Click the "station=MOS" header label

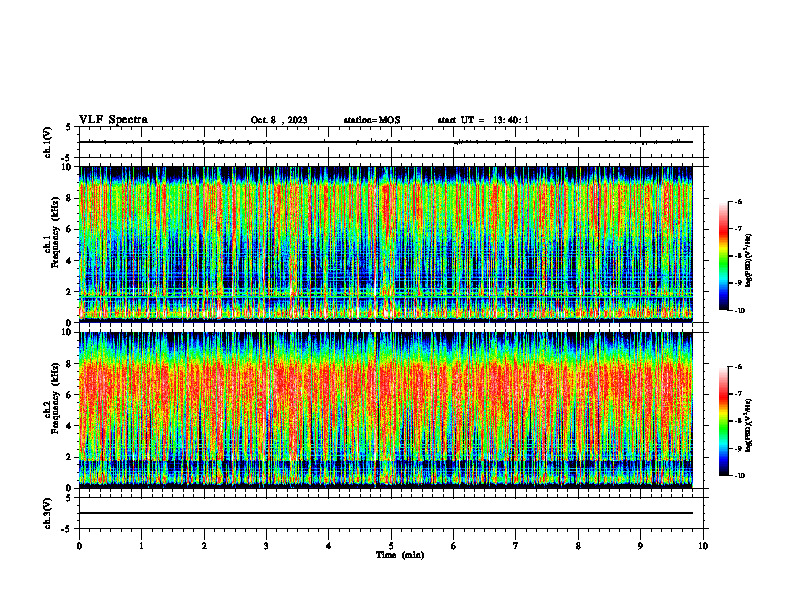coord(372,120)
